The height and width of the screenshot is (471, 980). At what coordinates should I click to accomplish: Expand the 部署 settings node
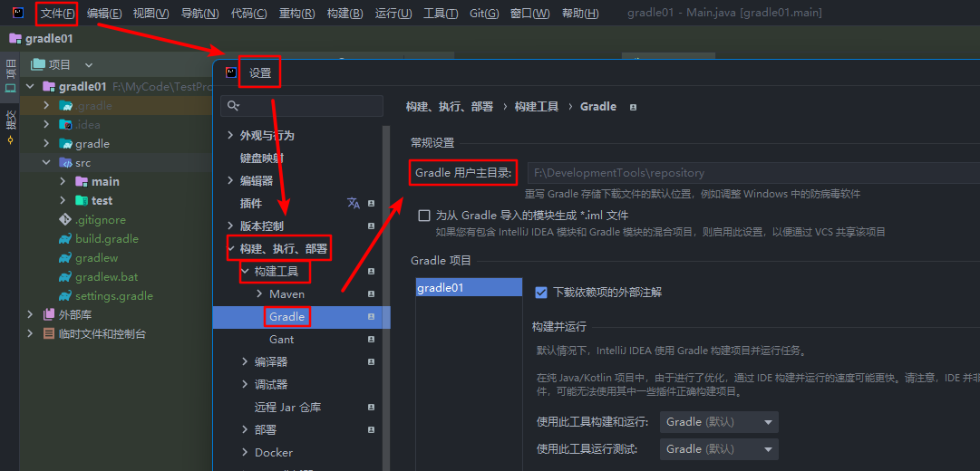[245, 429]
